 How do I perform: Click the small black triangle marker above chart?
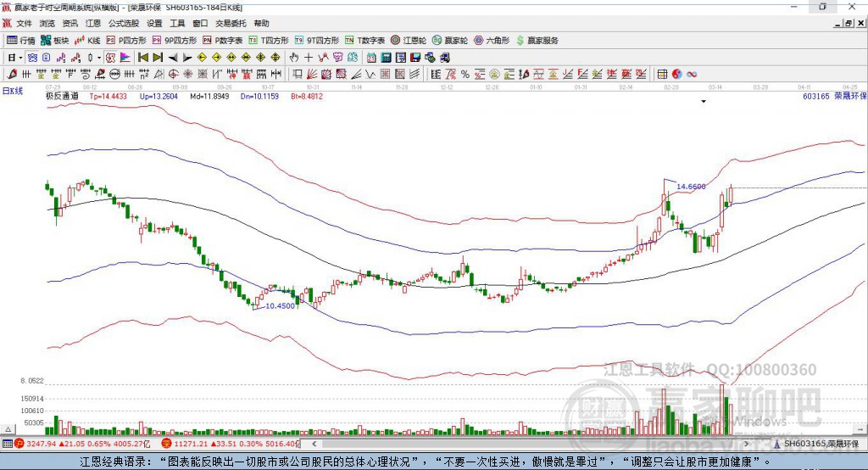point(704,102)
